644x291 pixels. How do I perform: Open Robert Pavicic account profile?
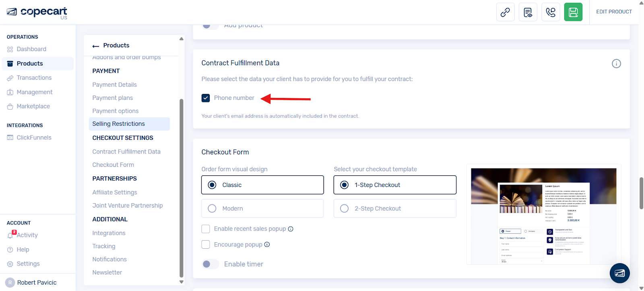(37, 283)
